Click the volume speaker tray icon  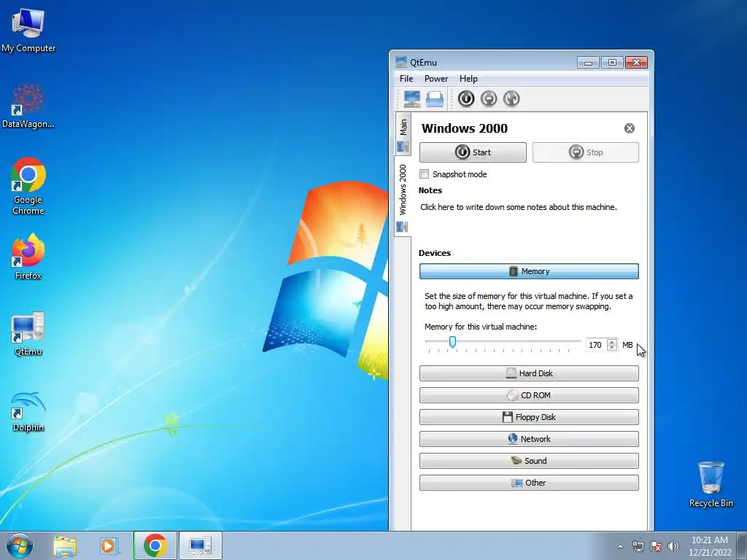coord(673,546)
